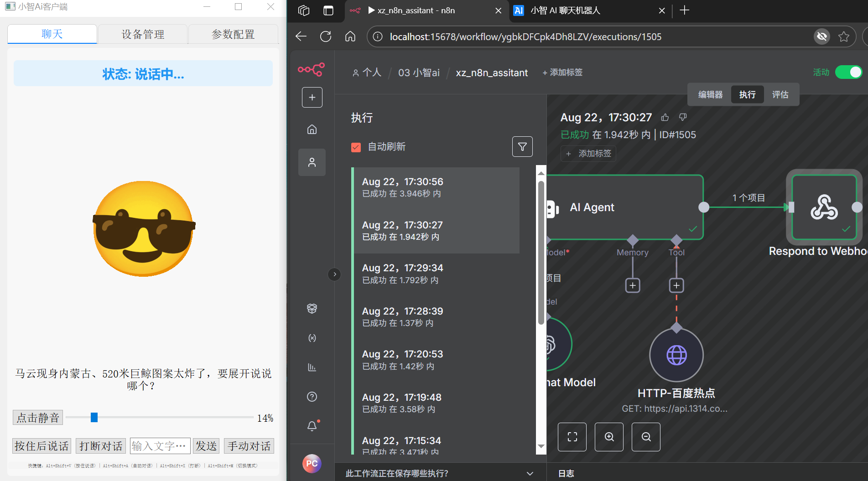Screen dimensions: 868x481
Task: Open the vertical tabs panel icon
Action: tap(328, 10)
